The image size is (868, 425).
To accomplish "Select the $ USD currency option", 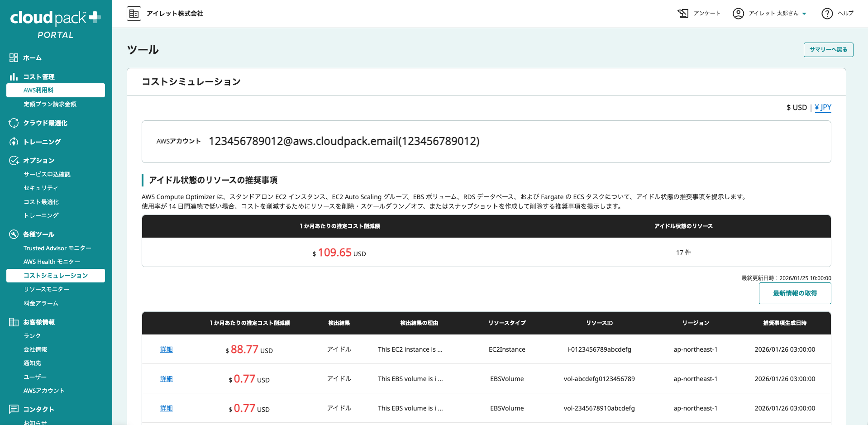I will [x=796, y=107].
